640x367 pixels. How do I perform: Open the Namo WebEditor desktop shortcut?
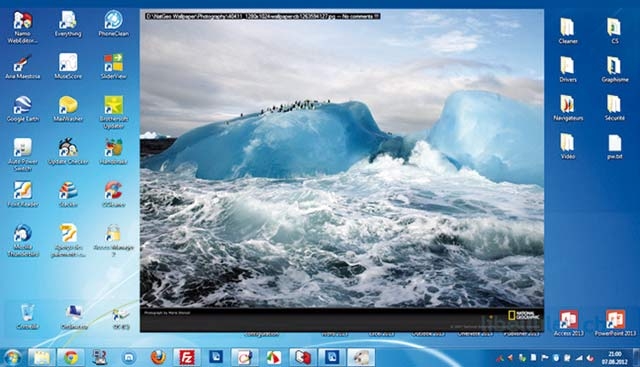[22, 28]
